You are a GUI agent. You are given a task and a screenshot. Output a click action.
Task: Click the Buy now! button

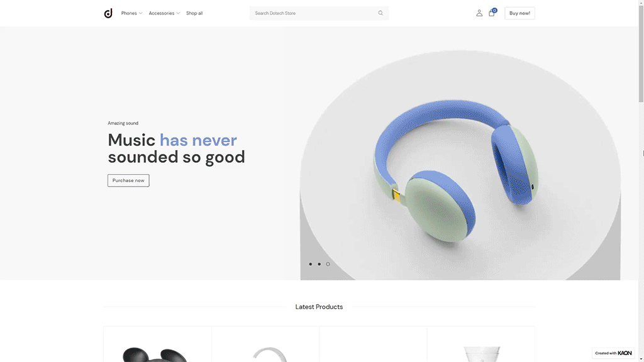click(519, 13)
